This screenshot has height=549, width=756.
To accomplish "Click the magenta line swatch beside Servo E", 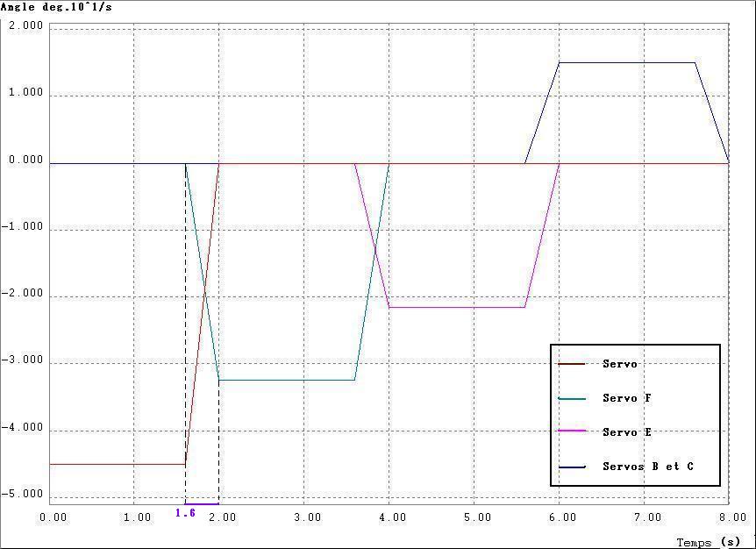I will tap(572, 433).
